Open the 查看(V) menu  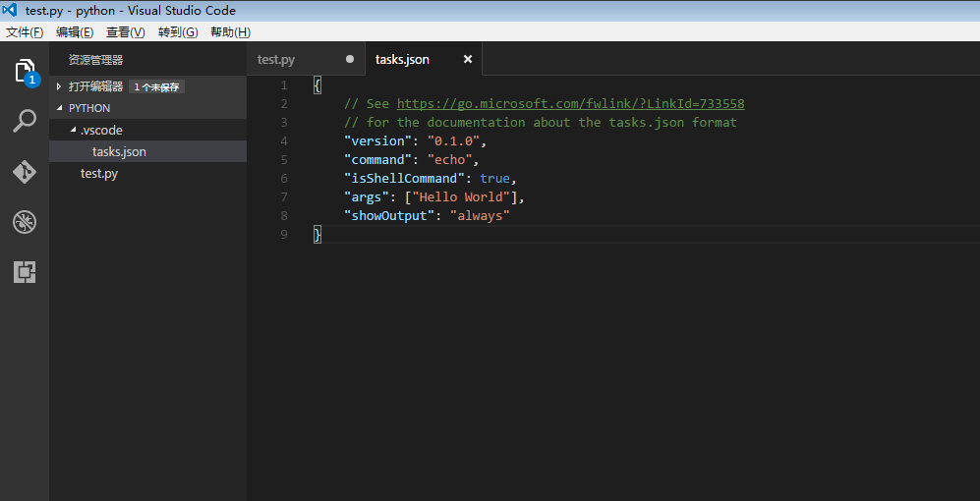coord(126,32)
